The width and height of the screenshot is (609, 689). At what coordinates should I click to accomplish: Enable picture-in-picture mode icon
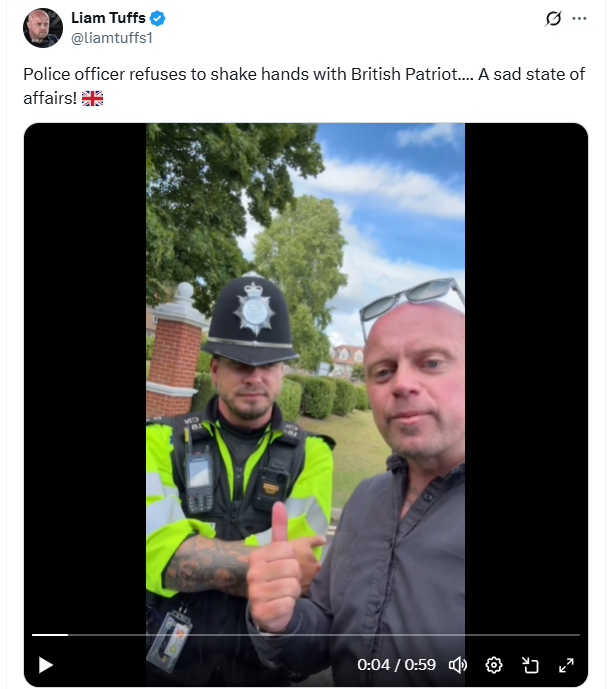coord(530,665)
